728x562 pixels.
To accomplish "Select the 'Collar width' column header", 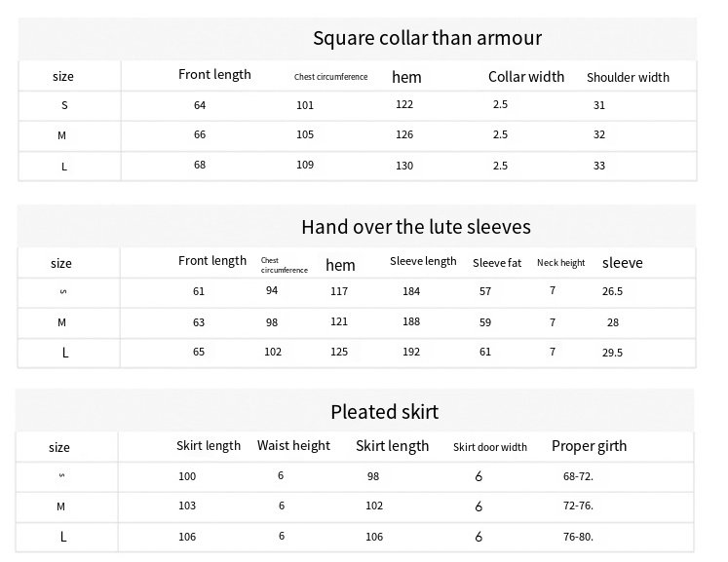I will (x=526, y=77).
